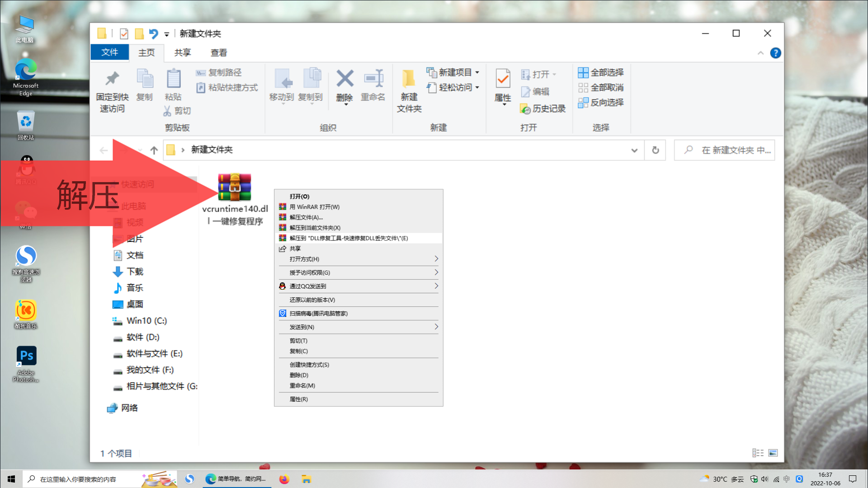Select the Cut scissors command

click(177, 111)
